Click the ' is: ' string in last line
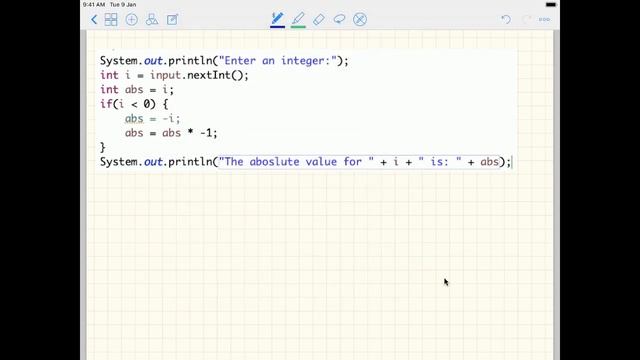 (440, 162)
